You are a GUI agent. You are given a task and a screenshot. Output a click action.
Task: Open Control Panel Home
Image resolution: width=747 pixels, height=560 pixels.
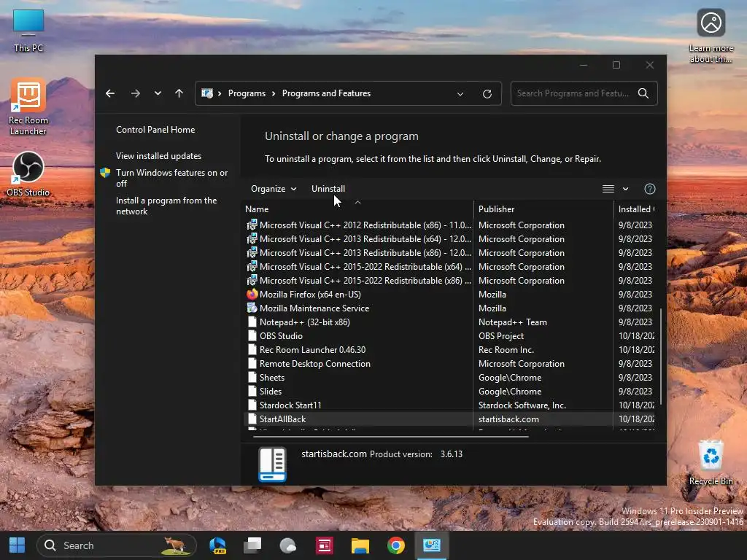(155, 130)
